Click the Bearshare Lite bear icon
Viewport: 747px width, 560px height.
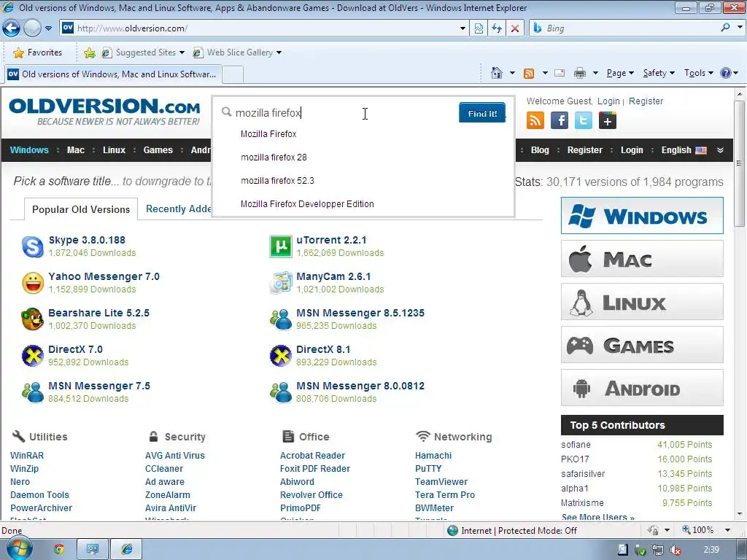(32, 319)
